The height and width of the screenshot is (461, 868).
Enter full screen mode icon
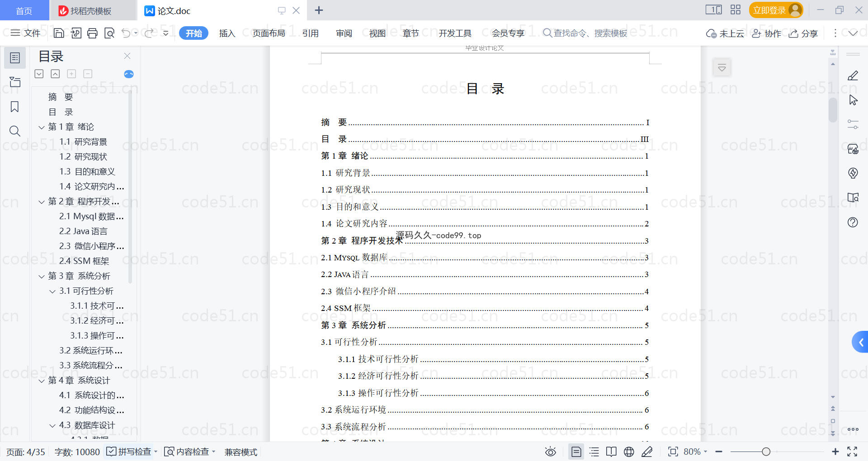(x=852, y=452)
